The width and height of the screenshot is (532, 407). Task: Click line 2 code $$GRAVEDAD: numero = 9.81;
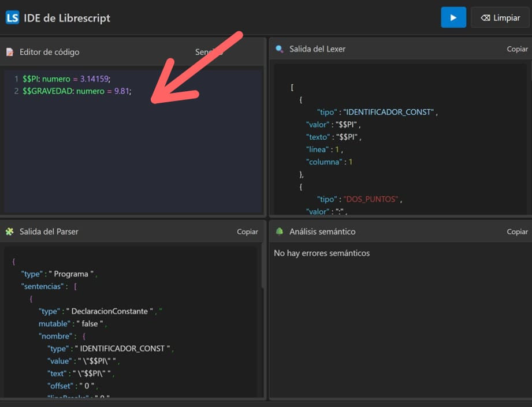click(x=77, y=91)
